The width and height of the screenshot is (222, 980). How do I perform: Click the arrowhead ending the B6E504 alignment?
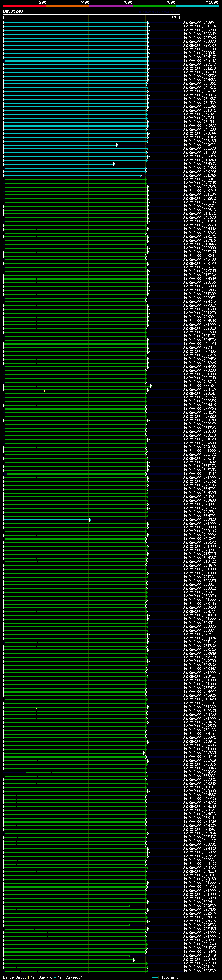coord(151,386)
